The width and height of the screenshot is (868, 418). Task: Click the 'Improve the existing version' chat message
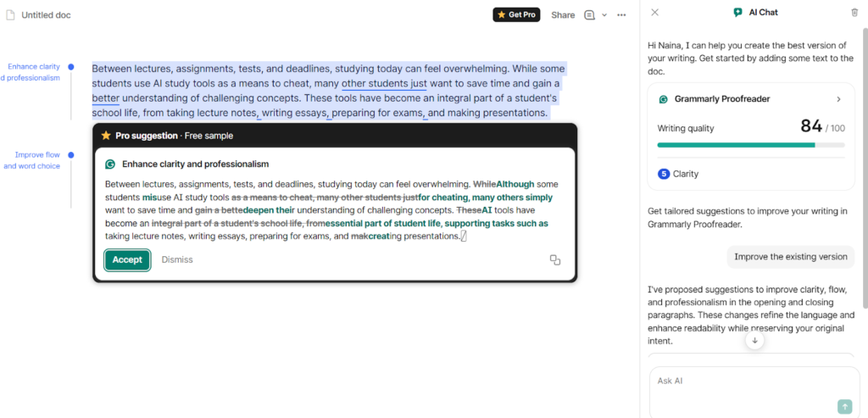[x=791, y=257]
